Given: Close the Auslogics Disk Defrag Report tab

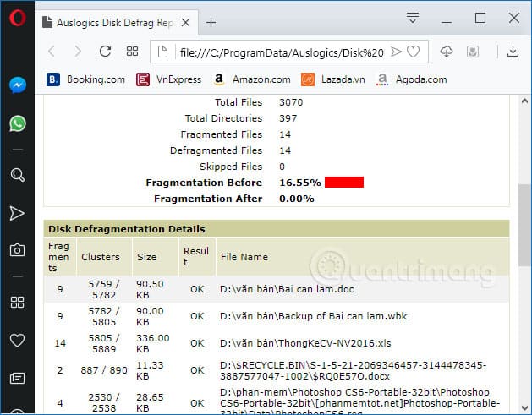Looking at the screenshot, I should pyautogui.click(x=185, y=22).
